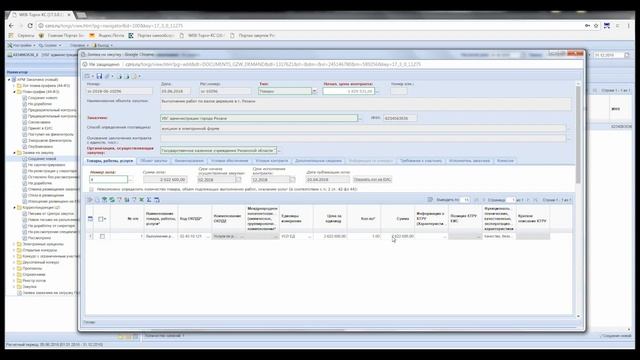
Task: Select 'Двухэтапный конкурс' in the navigator tree
Action: coord(41,262)
